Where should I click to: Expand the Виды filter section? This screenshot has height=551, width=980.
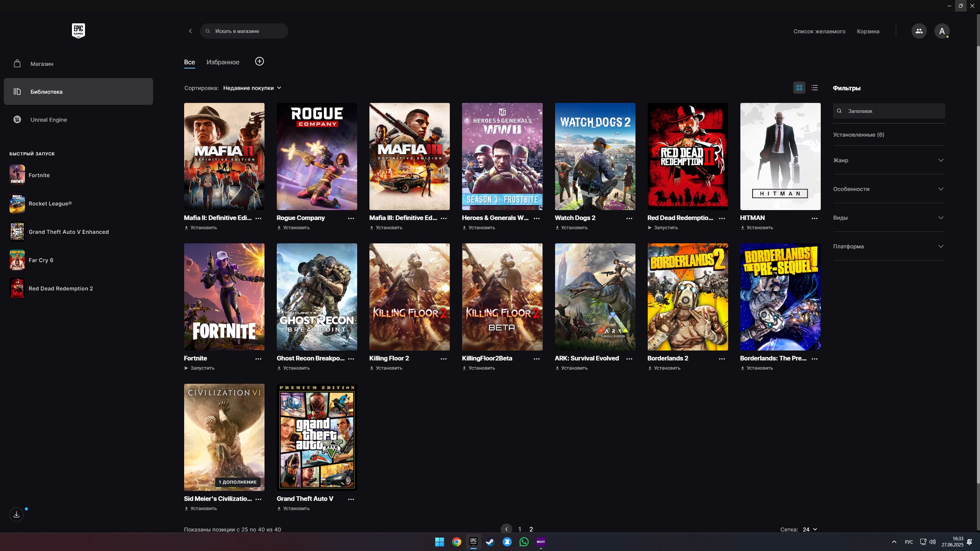pyautogui.click(x=889, y=218)
